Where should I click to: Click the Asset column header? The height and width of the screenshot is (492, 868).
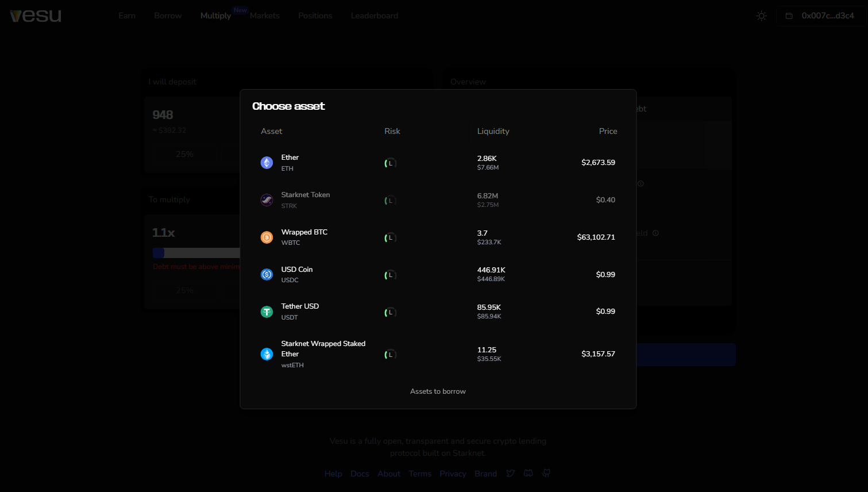272,131
